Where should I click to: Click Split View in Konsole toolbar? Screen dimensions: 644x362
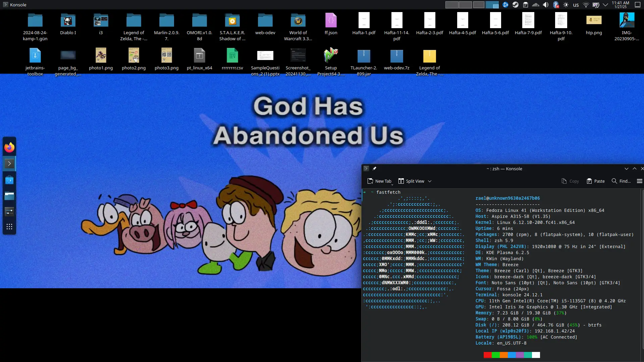[x=411, y=181]
